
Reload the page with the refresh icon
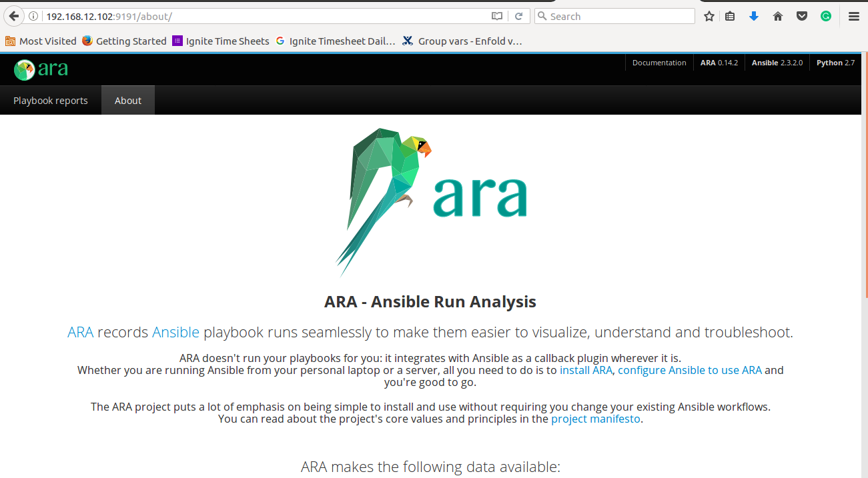[x=518, y=16]
